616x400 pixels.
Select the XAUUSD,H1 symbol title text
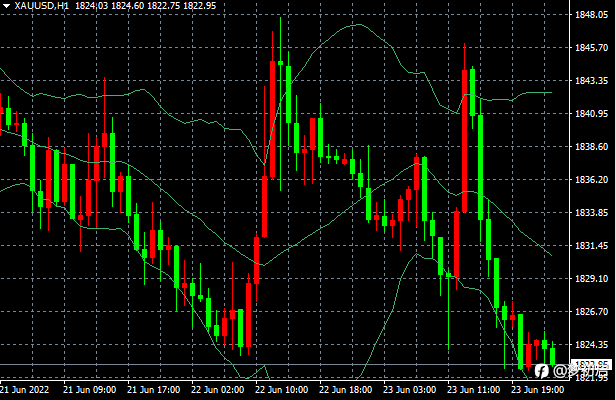click(x=42, y=6)
